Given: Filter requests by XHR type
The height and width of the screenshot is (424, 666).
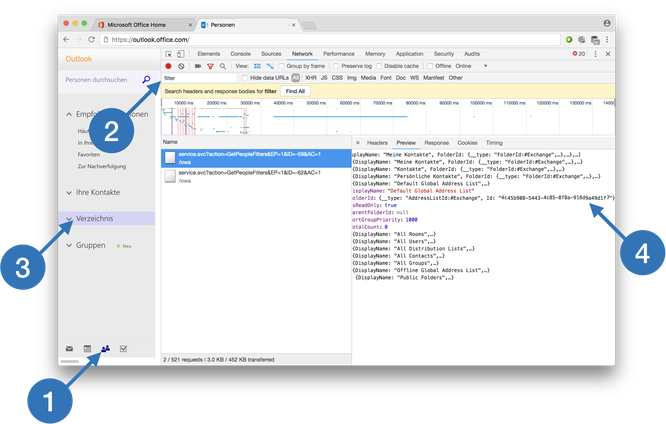Looking at the screenshot, I should [x=311, y=78].
